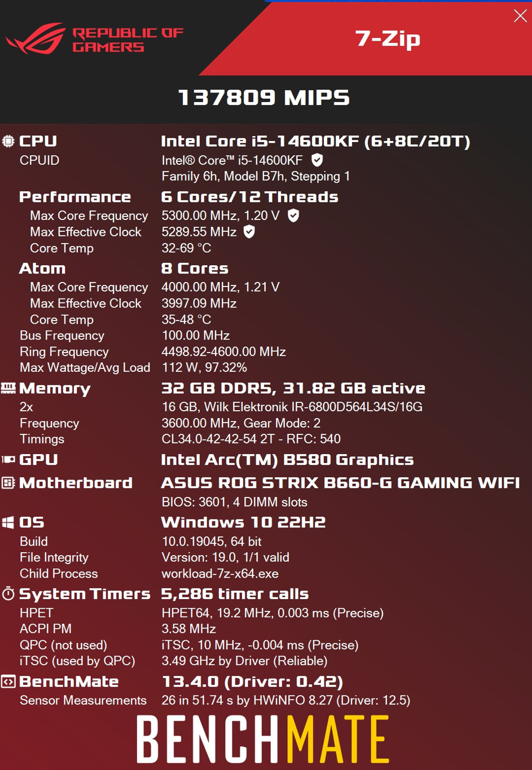Click the Windows OS logo icon
The image size is (532, 770).
point(8,522)
